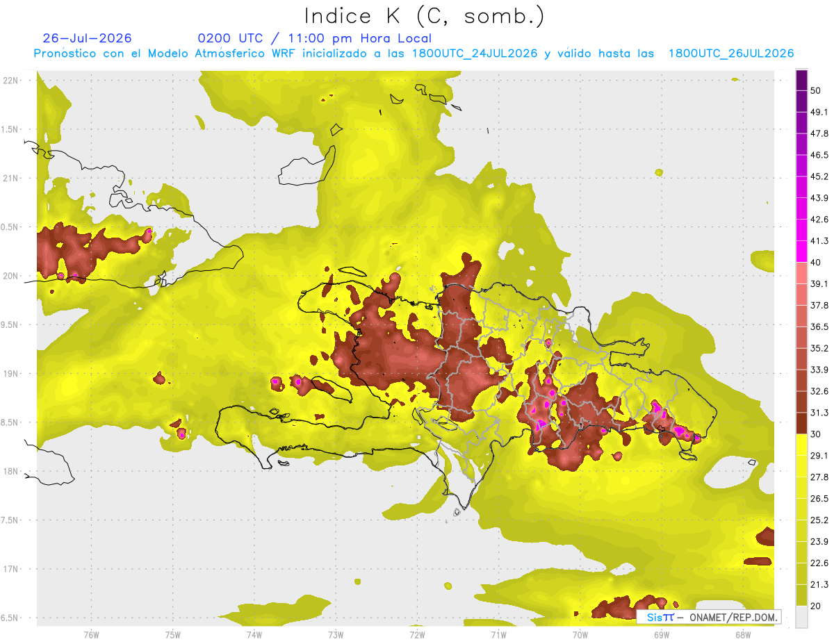The height and width of the screenshot is (644, 834).
Task: Click the 76W longitude axis label
Action: (91, 635)
